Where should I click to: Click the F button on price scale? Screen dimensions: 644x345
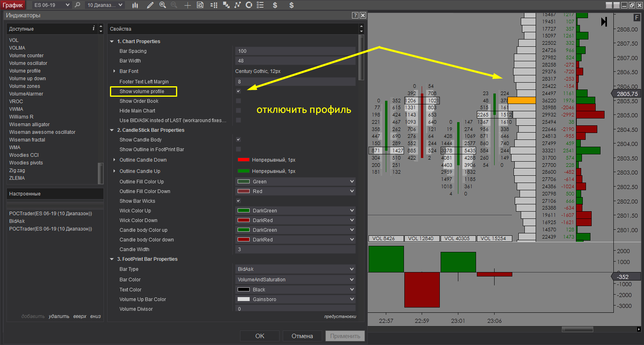pyautogui.click(x=636, y=18)
